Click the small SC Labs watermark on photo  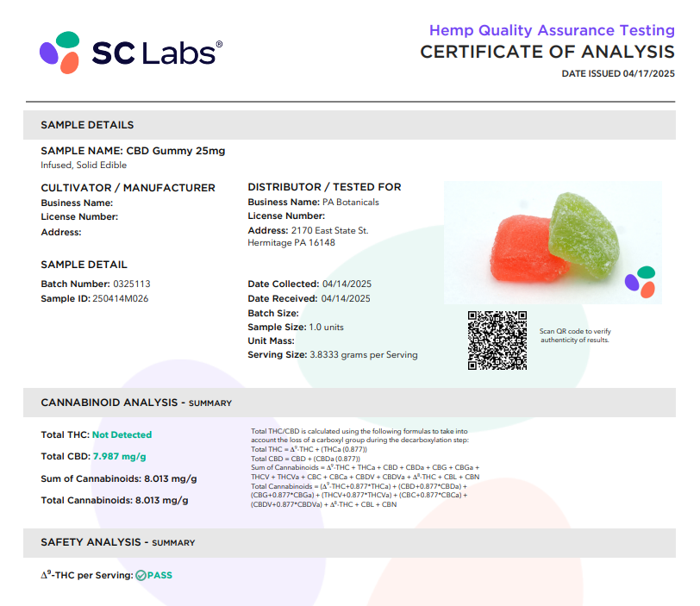point(641,282)
